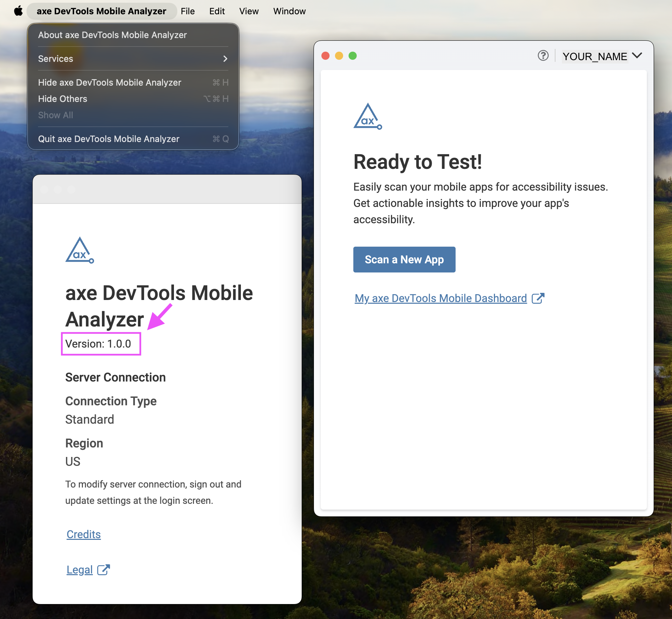Screen dimensions: 672x619
Task: Click the green fullscreen window button
Action: click(353, 56)
